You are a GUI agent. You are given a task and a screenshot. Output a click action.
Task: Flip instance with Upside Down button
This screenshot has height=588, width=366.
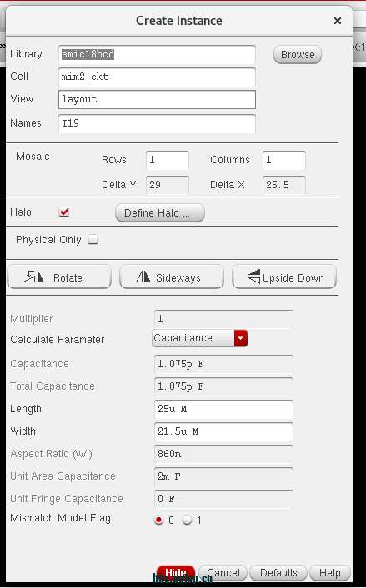click(284, 277)
